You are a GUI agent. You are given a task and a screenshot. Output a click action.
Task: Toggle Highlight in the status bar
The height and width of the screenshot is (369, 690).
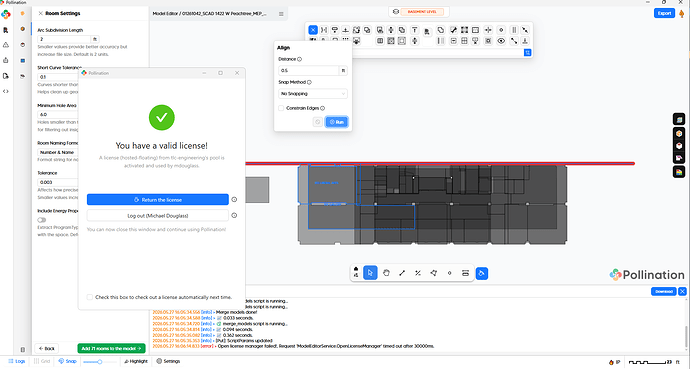pos(136,361)
